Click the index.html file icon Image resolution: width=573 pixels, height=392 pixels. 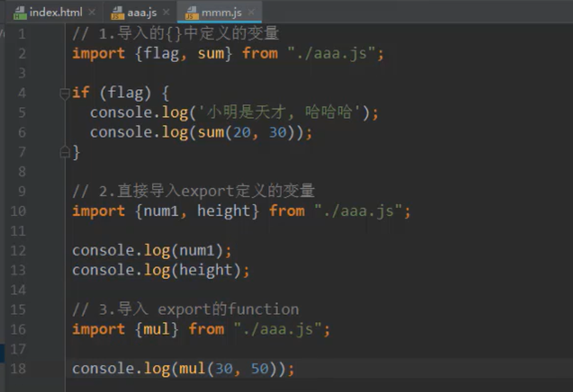[x=20, y=13]
